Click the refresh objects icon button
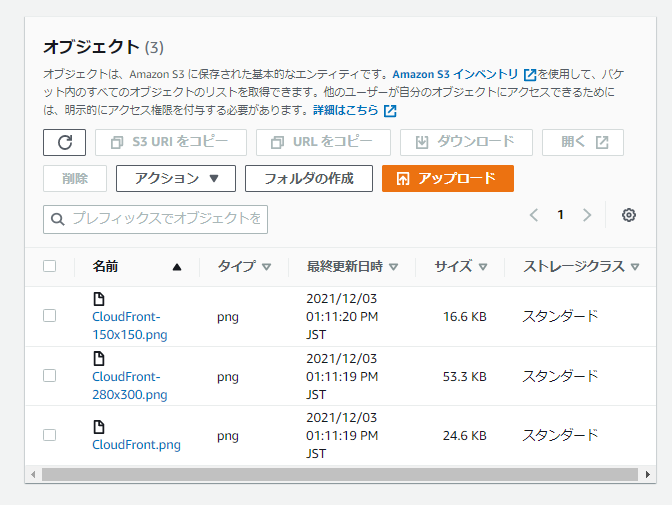 pyautogui.click(x=64, y=142)
